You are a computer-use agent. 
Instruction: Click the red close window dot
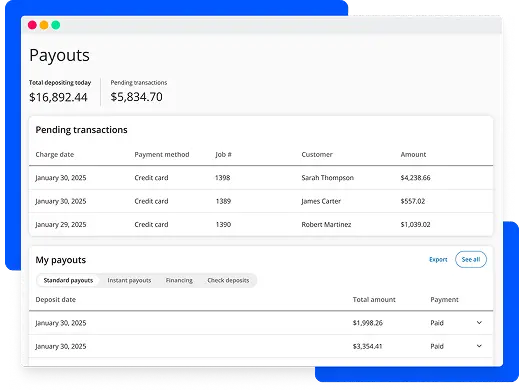tap(32, 25)
